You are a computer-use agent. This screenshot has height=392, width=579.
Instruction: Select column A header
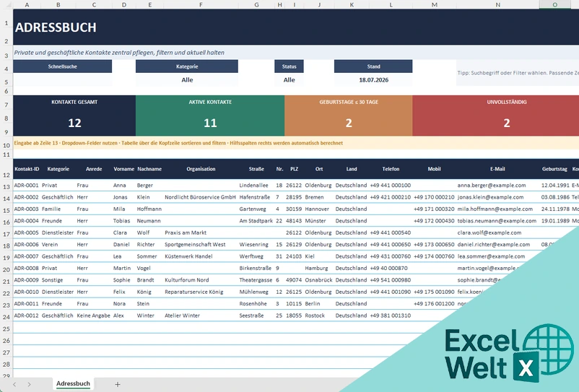(x=27, y=4)
